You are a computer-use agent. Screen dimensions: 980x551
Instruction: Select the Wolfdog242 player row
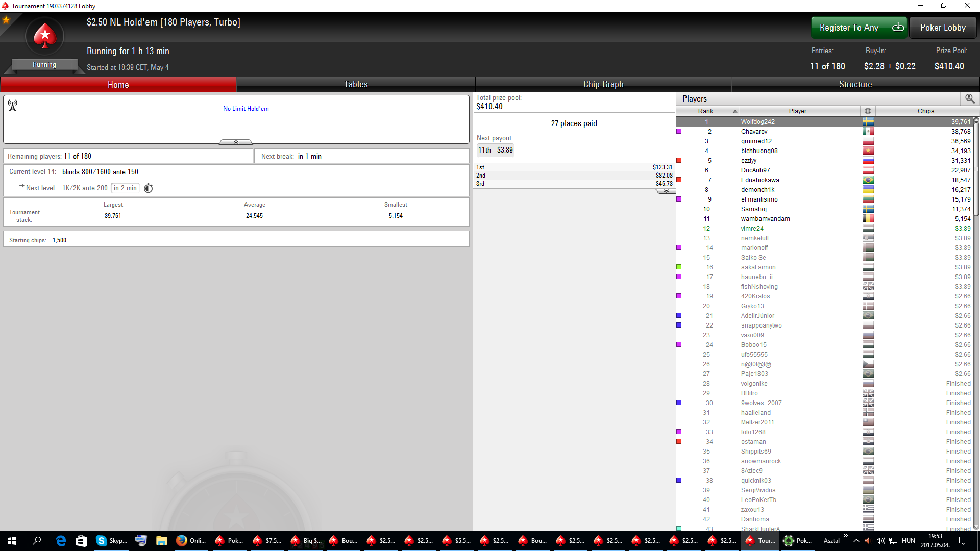click(824, 122)
